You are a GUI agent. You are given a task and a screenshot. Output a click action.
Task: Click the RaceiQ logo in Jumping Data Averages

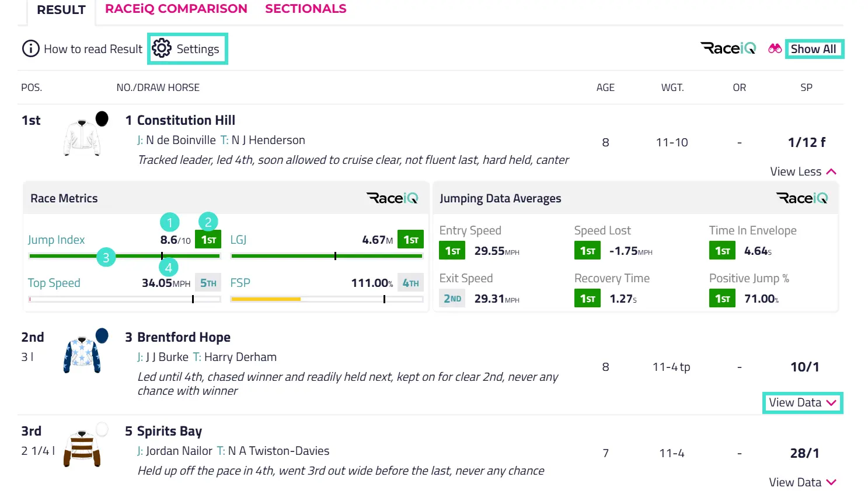(802, 198)
